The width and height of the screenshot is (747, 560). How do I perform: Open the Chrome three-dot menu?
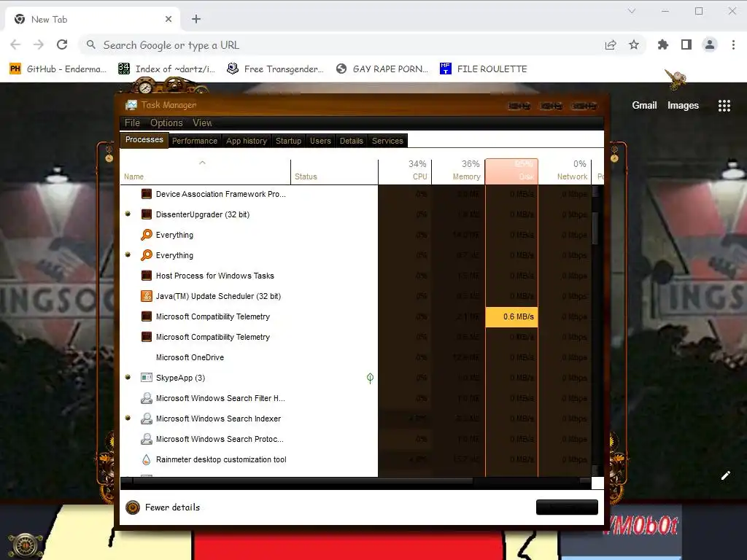point(733,44)
